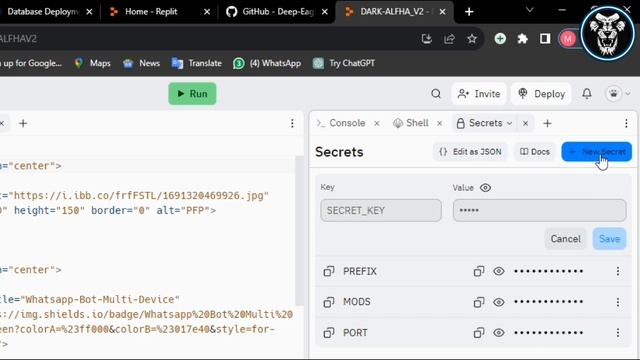Click the SECRET_KEY key input field
This screenshot has height=360, width=640.
point(381,211)
